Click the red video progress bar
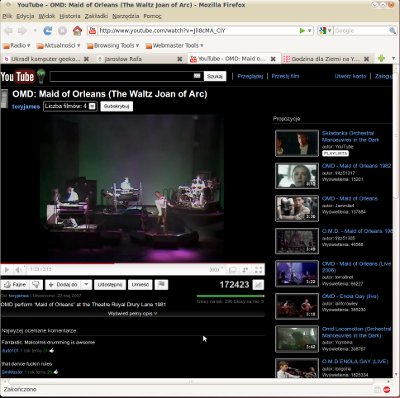400x398 pixels. tap(57, 263)
